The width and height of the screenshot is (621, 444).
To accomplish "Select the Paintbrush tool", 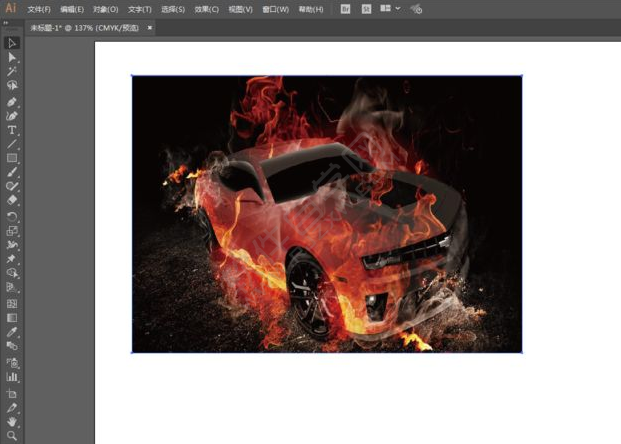I will 12,172.
